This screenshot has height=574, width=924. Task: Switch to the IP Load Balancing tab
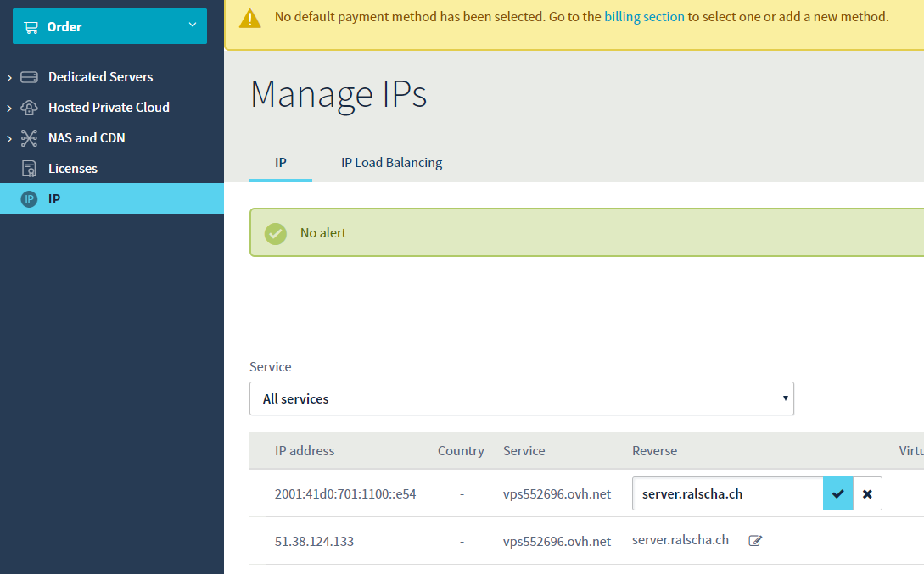pyautogui.click(x=391, y=163)
